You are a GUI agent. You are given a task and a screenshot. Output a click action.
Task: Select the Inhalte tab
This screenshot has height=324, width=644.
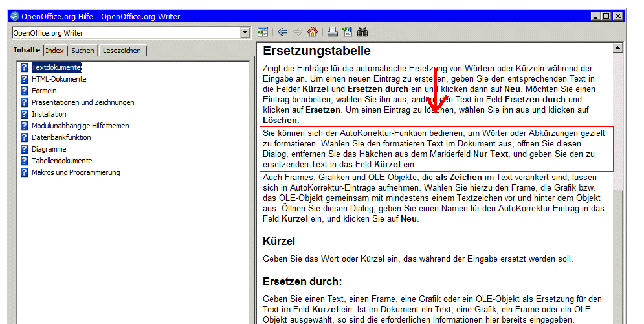[27, 50]
